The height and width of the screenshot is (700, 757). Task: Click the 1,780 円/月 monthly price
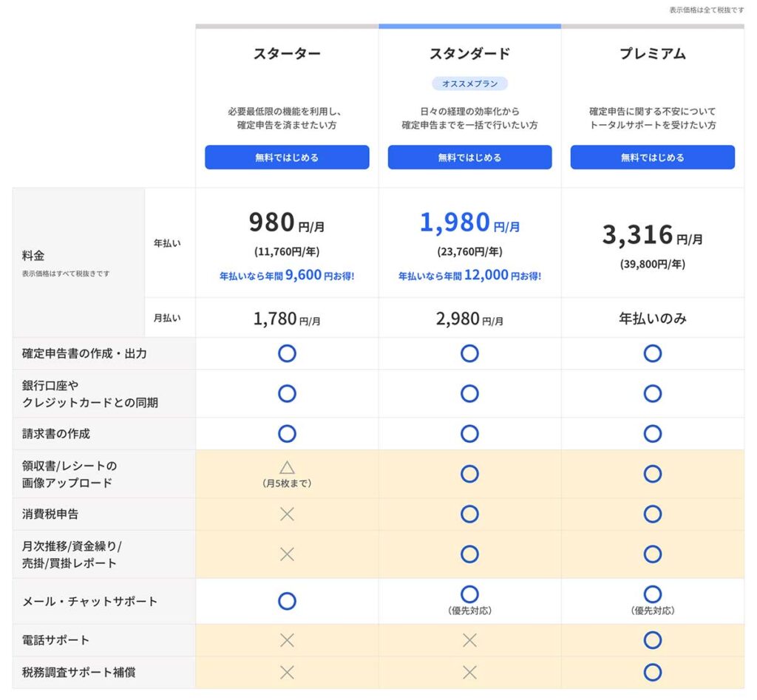click(287, 319)
